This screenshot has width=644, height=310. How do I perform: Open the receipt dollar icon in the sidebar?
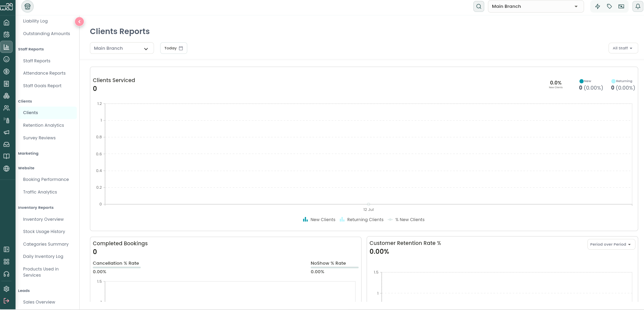pyautogui.click(x=6, y=84)
